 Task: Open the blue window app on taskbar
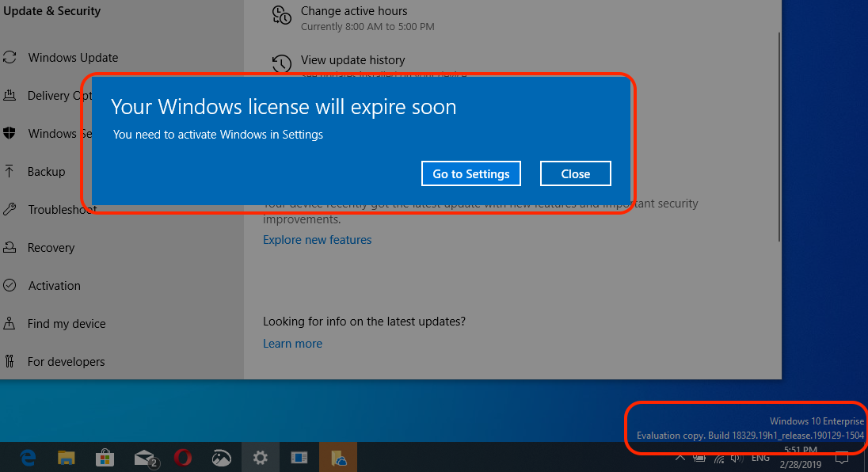pyautogui.click(x=299, y=458)
